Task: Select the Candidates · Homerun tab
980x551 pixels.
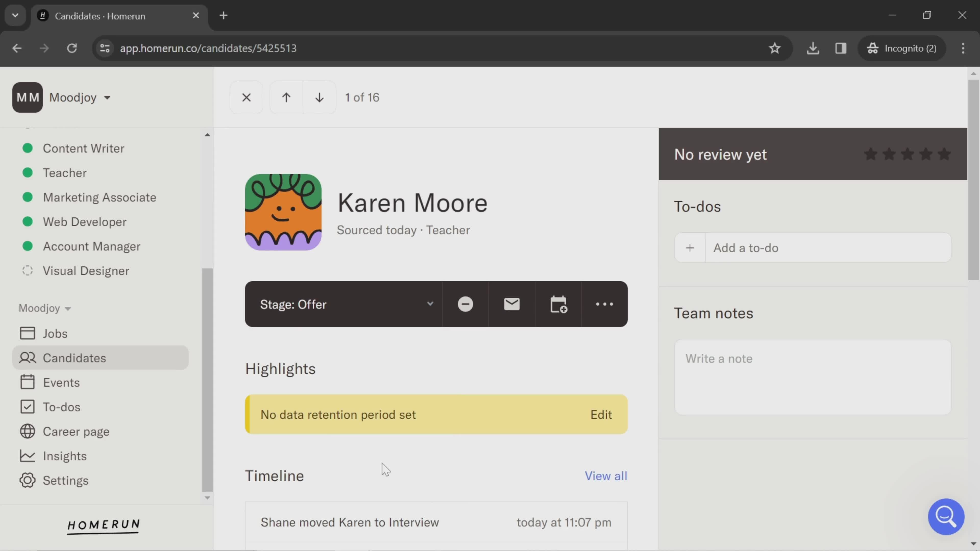Action: [x=119, y=16]
